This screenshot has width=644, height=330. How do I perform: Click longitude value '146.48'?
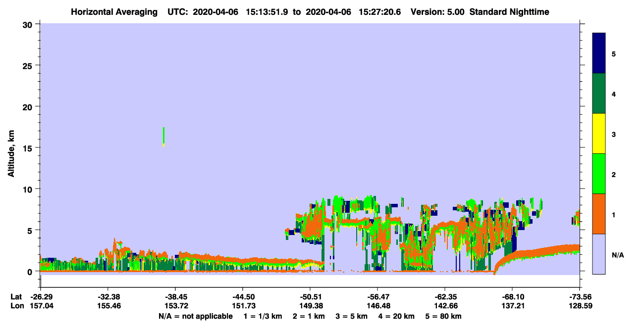coord(377,306)
